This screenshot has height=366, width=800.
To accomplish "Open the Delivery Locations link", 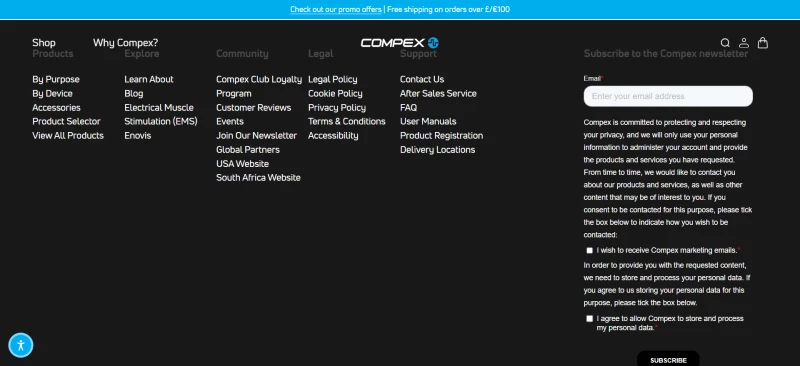I will (x=437, y=150).
